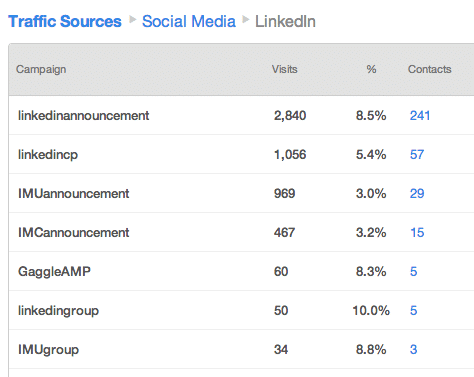This screenshot has height=377, width=474.
Task: Click the 3.2% conversion value
Action: coord(371,232)
